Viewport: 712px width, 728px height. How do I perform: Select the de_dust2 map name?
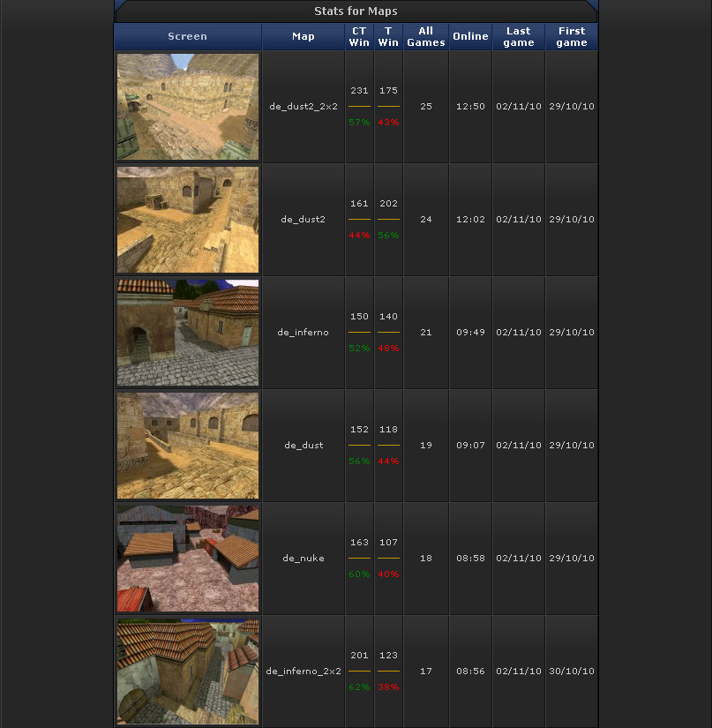pyautogui.click(x=304, y=219)
